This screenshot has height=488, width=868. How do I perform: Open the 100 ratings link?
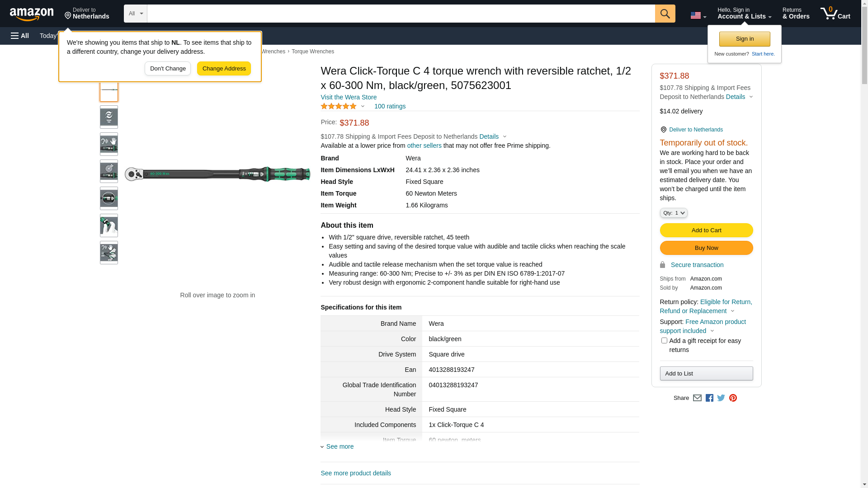pyautogui.click(x=390, y=106)
